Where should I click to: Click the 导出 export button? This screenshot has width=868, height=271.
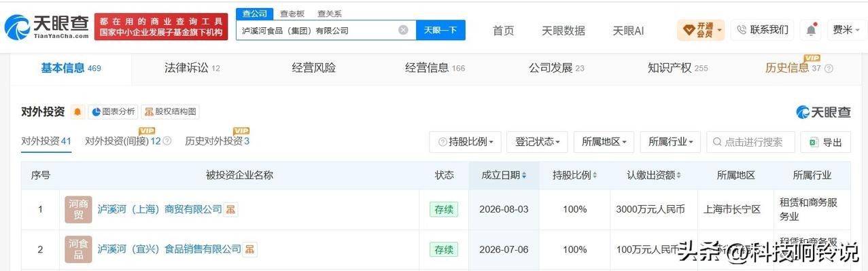825,142
